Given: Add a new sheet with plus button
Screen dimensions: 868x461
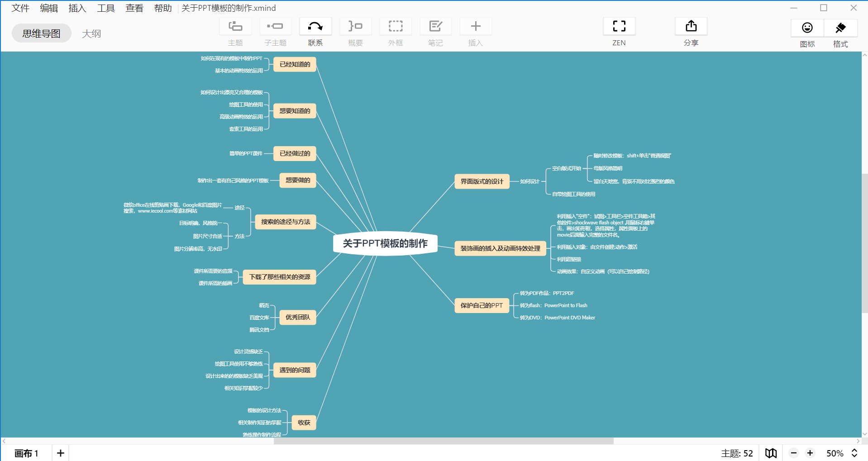Looking at the screenshot, I should click(61, 453).
